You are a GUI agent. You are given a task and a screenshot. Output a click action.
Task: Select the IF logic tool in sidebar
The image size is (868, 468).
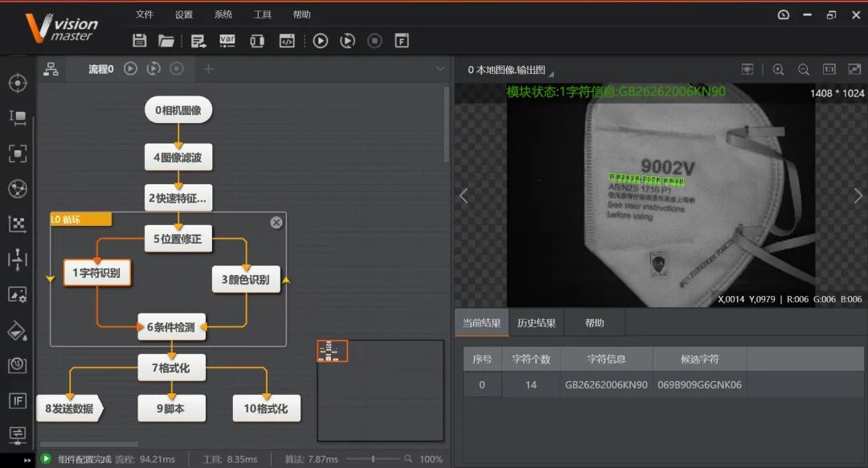[x=17, y=400]
